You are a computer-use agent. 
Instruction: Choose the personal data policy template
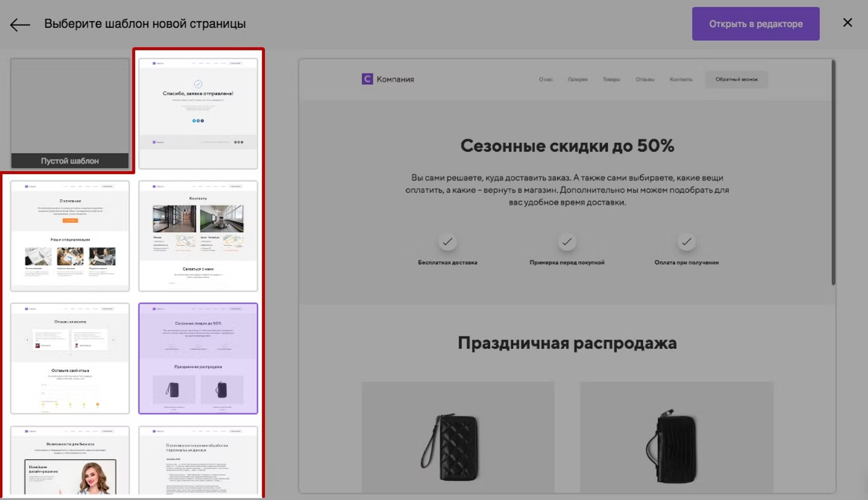198,460
